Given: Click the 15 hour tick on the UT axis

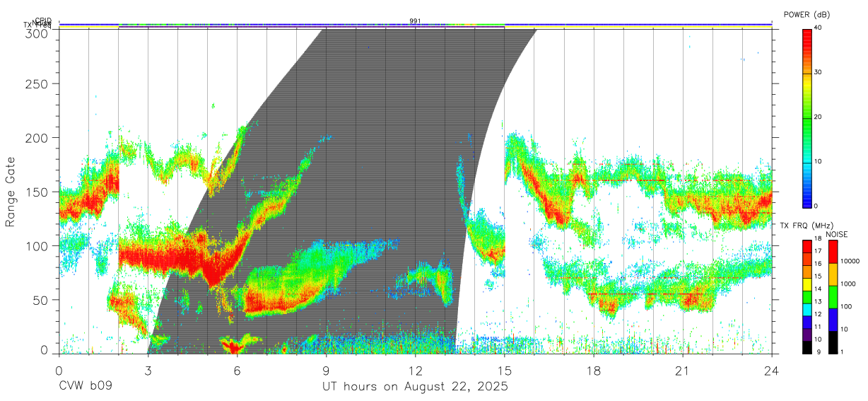Looking at the screenshot, I should [504, 370].
